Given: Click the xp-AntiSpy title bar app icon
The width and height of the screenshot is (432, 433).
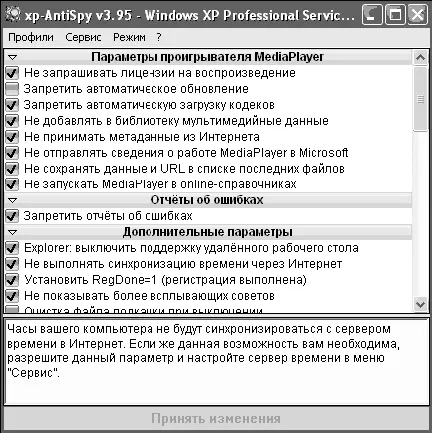Looking at the screenshot, I should pos(13,15).
